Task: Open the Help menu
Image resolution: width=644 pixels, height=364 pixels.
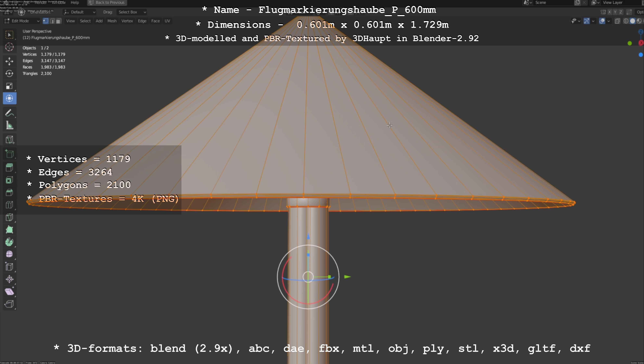Action: tap(75, 2)
